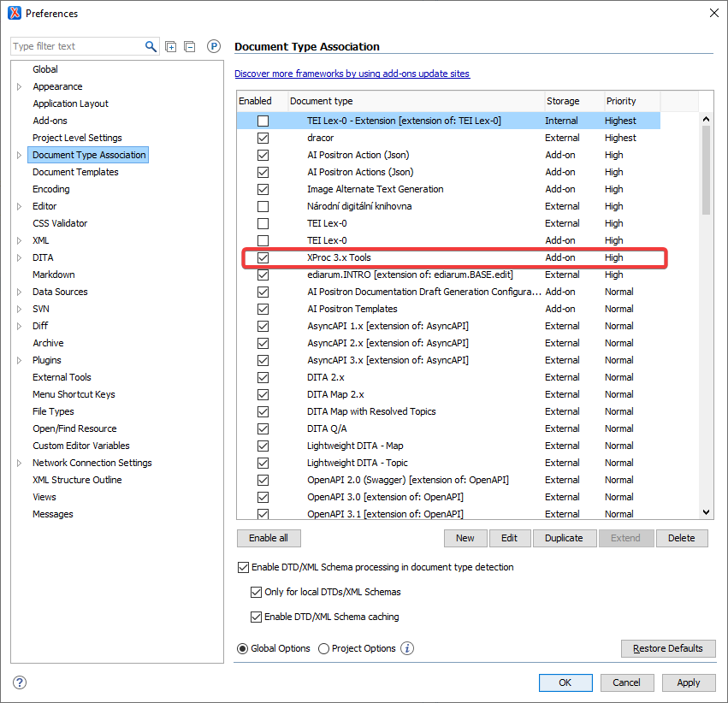Image resolution: width=728 pixels, height=703 pixels.
Task: Enable the TEI Lex-0 - Extension checkbox
Action: [263, 121]
